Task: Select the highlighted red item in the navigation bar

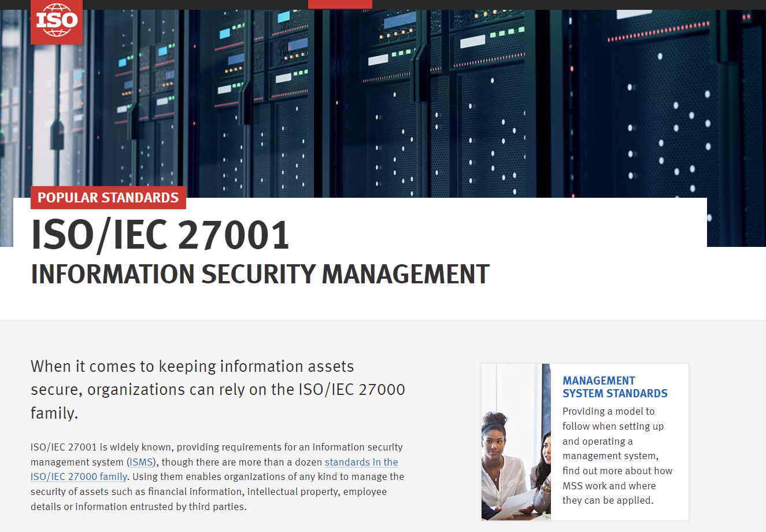Action: pyautogui.click(x=340, y=3)
